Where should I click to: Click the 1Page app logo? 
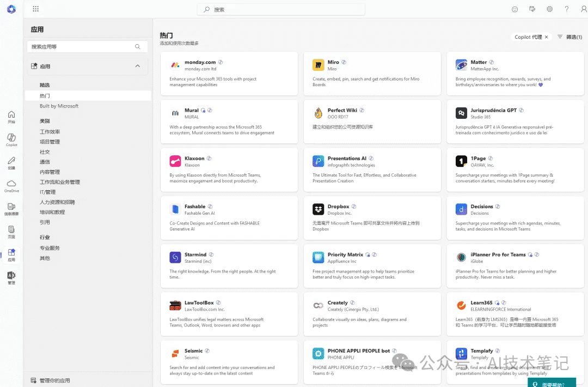[x=461, y=161]
